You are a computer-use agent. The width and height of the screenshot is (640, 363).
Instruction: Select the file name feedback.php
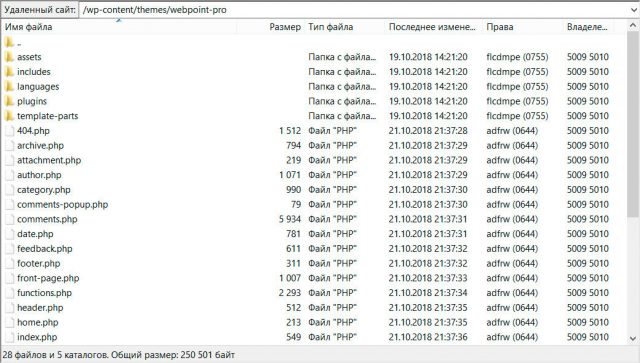click(x=44, y=248)
